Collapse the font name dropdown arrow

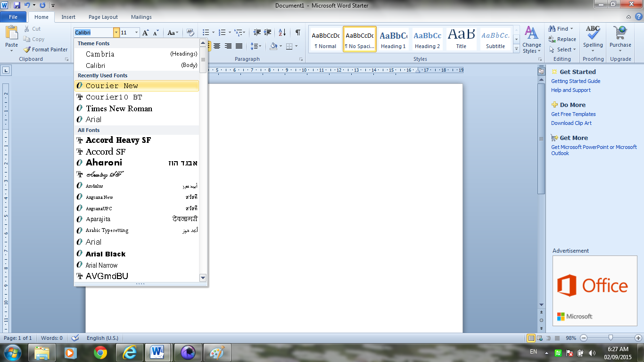pos(116,33)
